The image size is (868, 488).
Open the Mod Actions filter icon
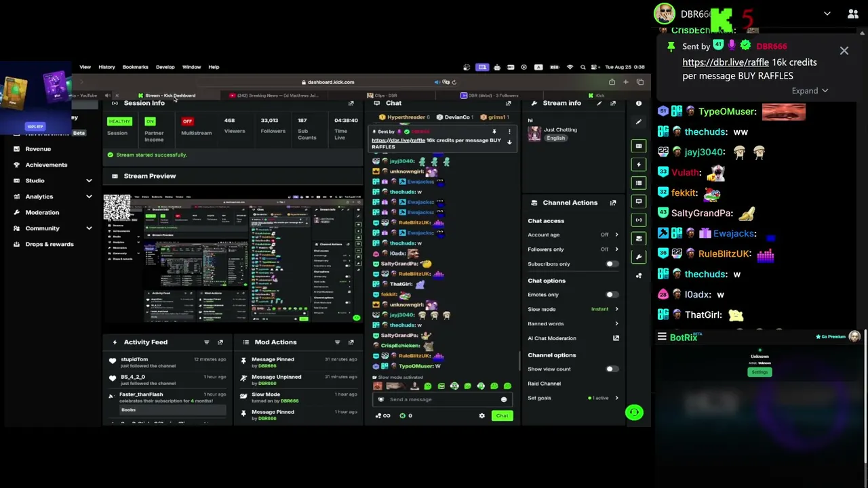[x=337, y=342]
